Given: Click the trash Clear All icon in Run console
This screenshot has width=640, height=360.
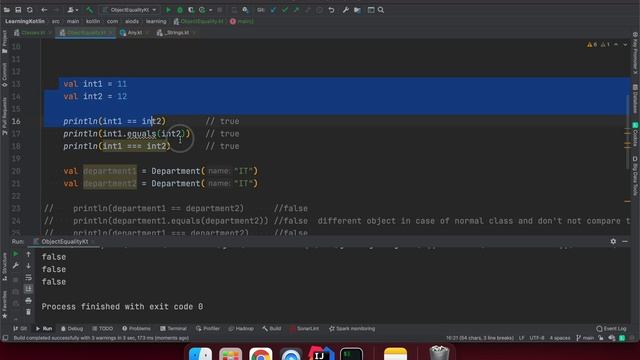Looking at the screenshot, I should [29, 312].
